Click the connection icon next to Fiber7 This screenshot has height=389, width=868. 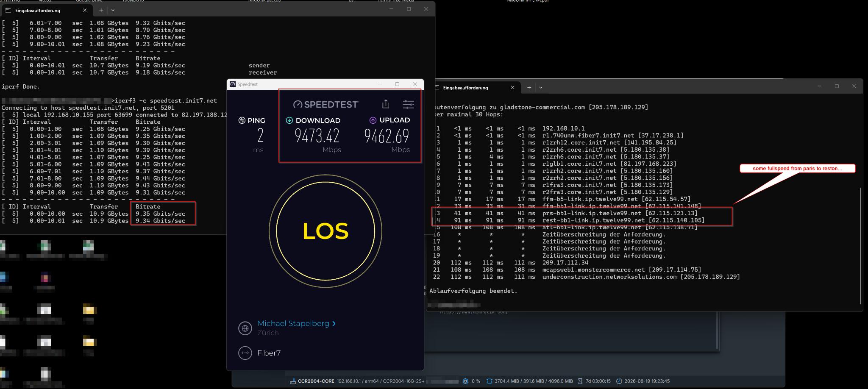(x=245, y=353)
